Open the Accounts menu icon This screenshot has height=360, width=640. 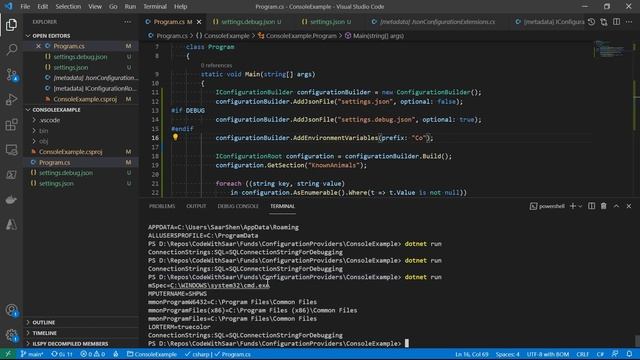[x=11, y=310]
